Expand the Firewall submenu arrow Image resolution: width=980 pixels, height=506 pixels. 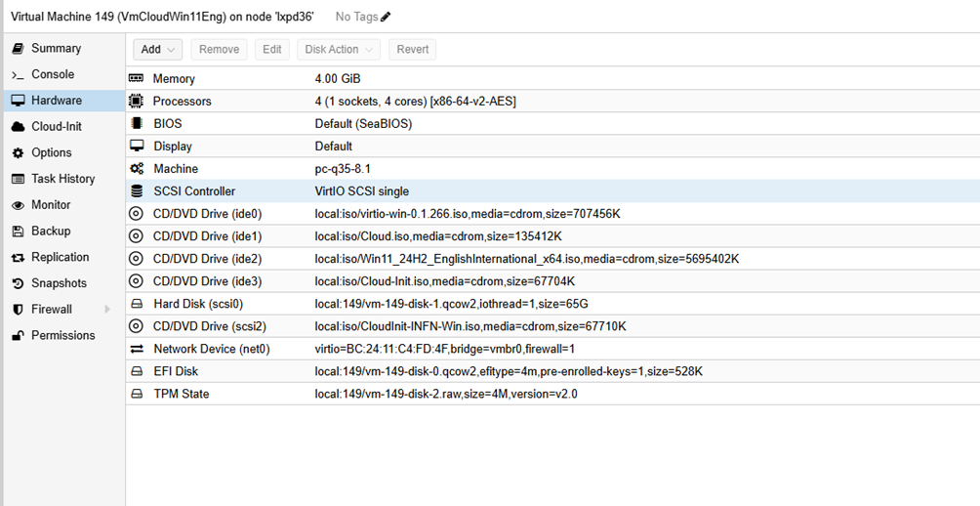point(107,310)
